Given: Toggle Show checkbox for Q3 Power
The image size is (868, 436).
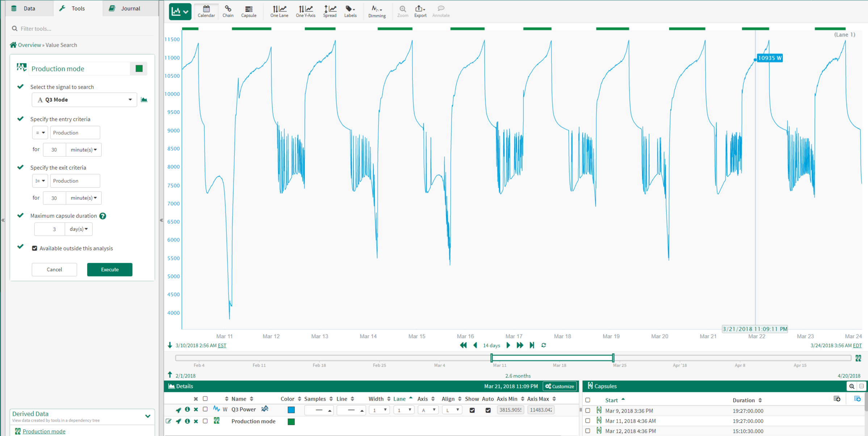Looking at the screenshot, I should [x=472, y=410].
